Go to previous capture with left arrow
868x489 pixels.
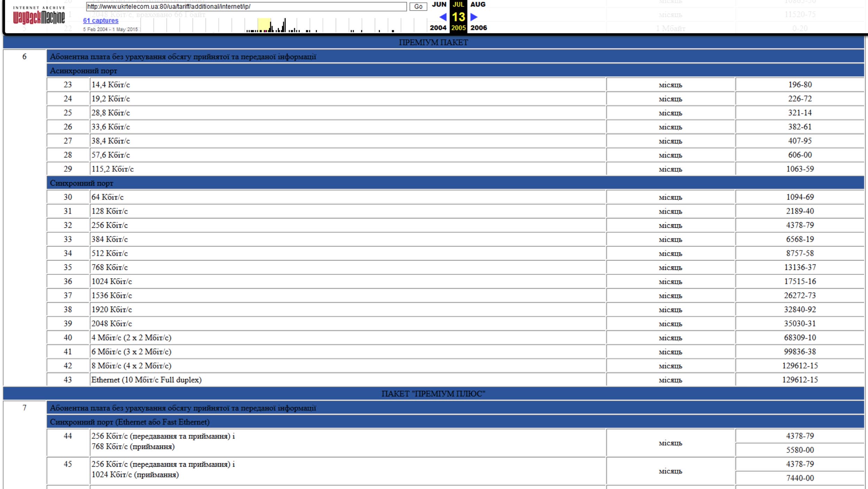tap(443, 17)
